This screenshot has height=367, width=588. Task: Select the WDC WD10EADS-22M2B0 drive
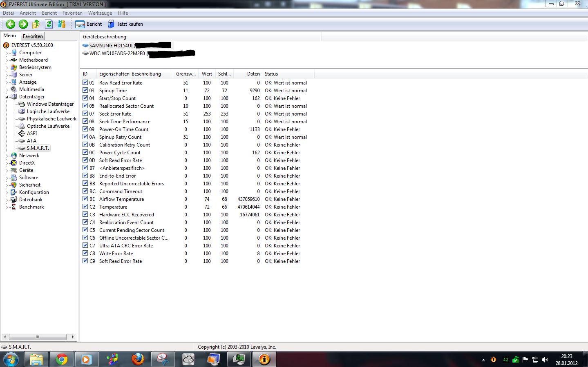point(139,53)
